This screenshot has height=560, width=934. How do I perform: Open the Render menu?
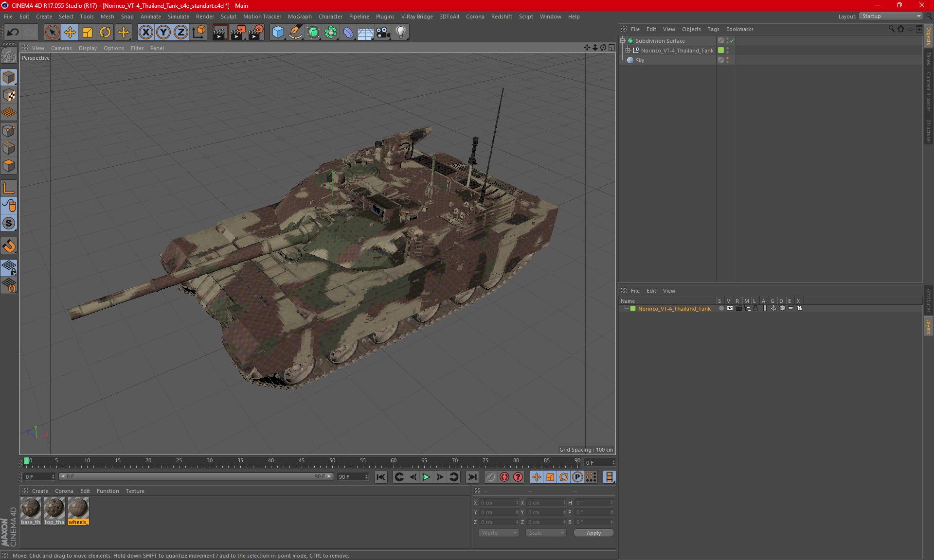[x=205, y=17]
